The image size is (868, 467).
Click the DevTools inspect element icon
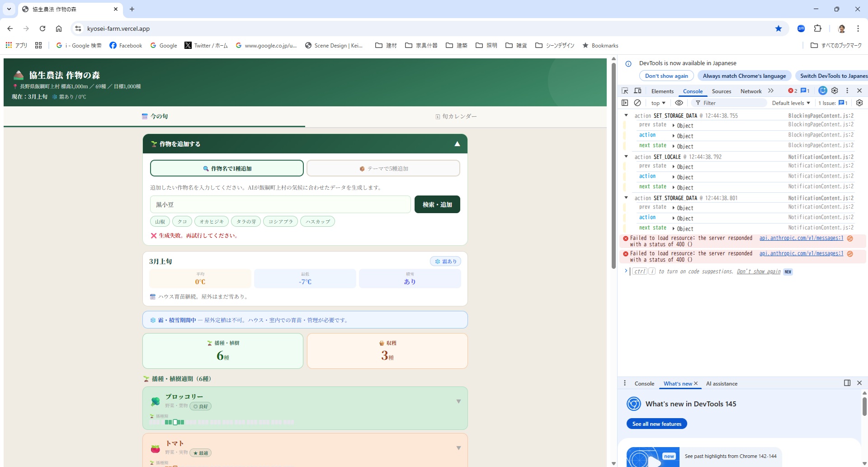tap(625, 91)
